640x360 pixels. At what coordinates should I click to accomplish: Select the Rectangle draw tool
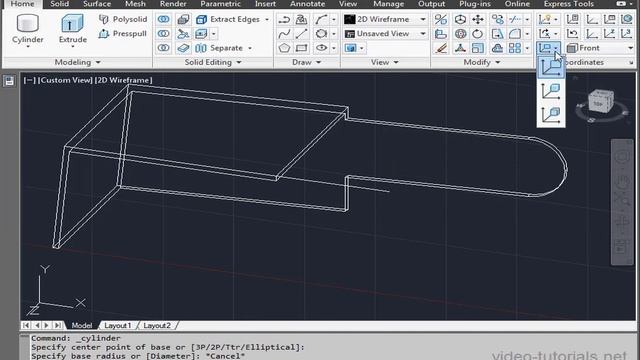[302, 48]
